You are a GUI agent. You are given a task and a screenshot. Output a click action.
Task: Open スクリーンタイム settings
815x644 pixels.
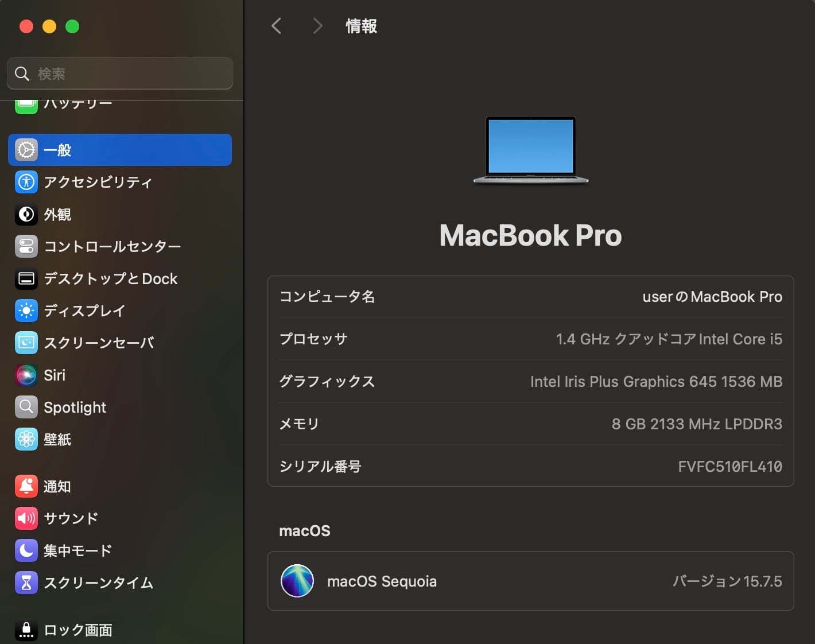coord(120,583)
